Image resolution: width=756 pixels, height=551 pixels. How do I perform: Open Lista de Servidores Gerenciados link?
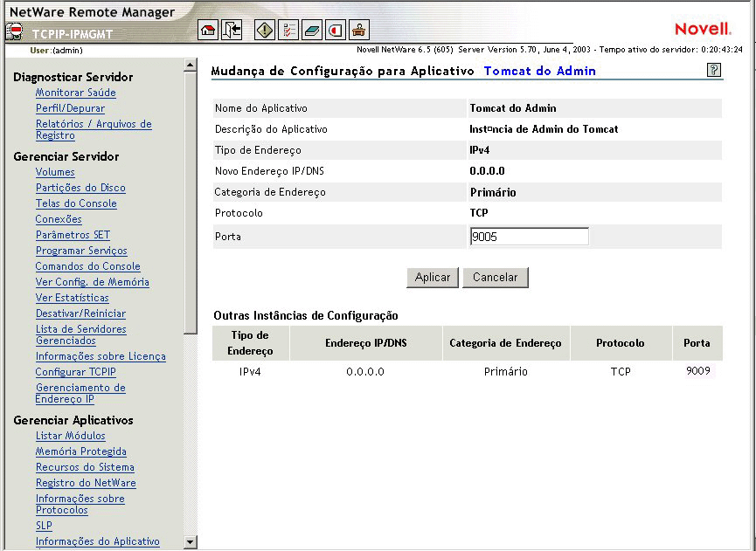pyautogui.click(x=81, y=334)
